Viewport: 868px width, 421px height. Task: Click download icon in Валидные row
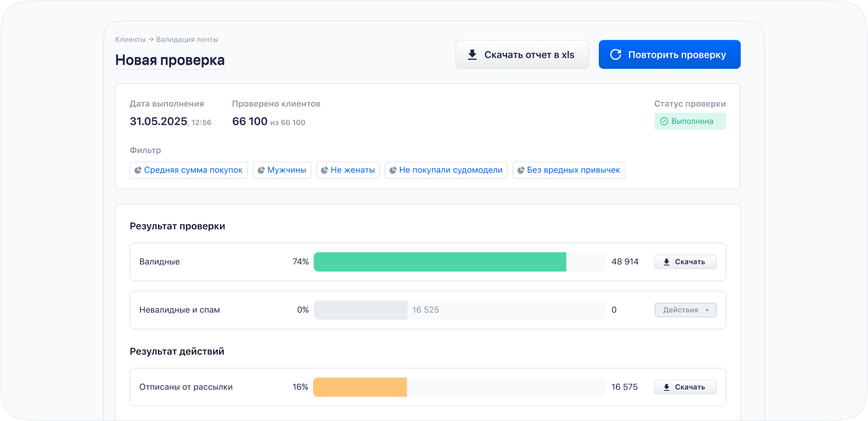coord(667,262)
